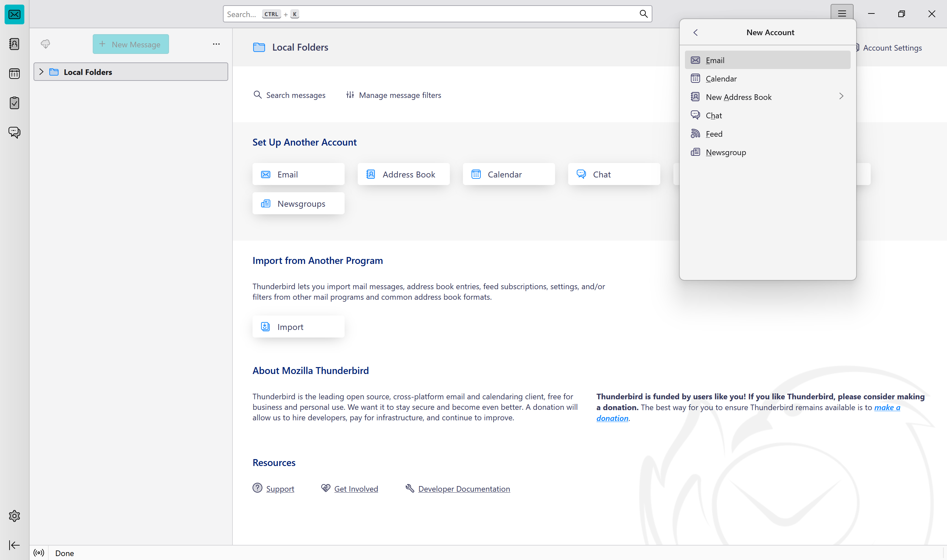947x560 pixels.
Task: Collapse the spaces toolbar arrow icon
Action: point(14,545)
